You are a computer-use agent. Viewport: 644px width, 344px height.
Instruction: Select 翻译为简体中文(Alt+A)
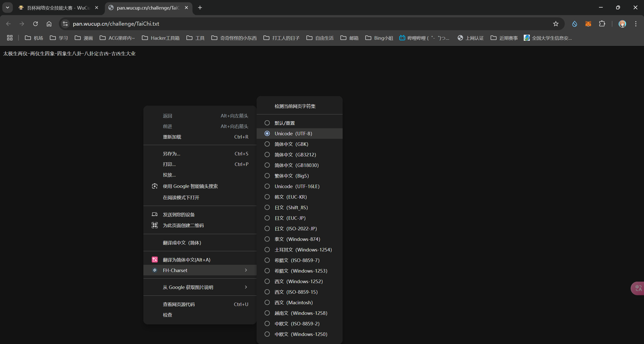pos(200,260)
